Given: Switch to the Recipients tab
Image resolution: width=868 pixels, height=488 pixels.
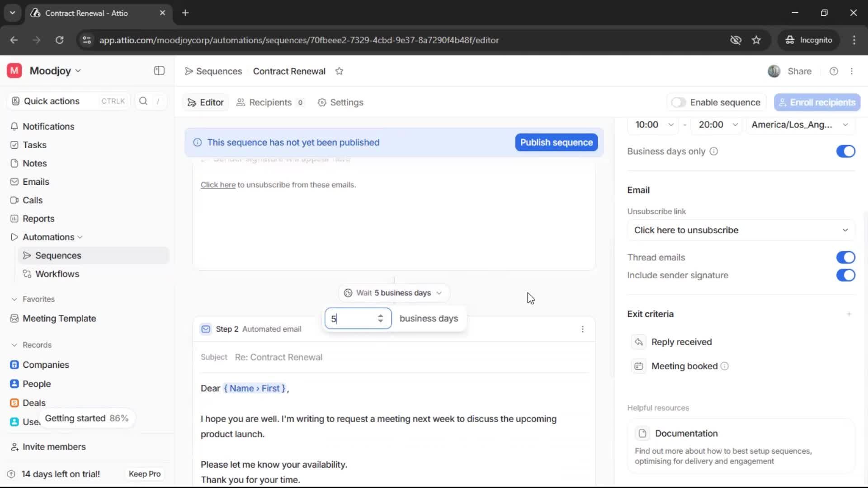Looking at the screenshot, I should [x=270, y=103].
